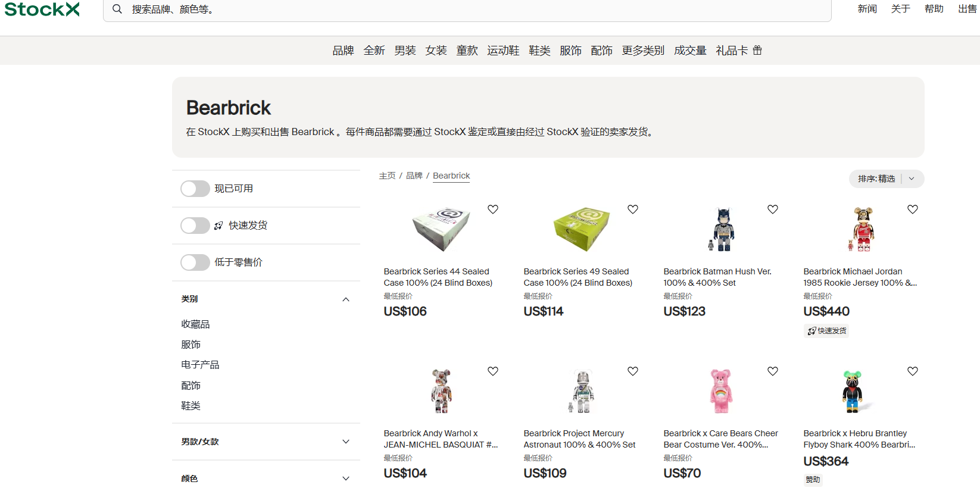Open the 全新 navigation menu
The image size is (980, 491).
(x=374, y=51)
